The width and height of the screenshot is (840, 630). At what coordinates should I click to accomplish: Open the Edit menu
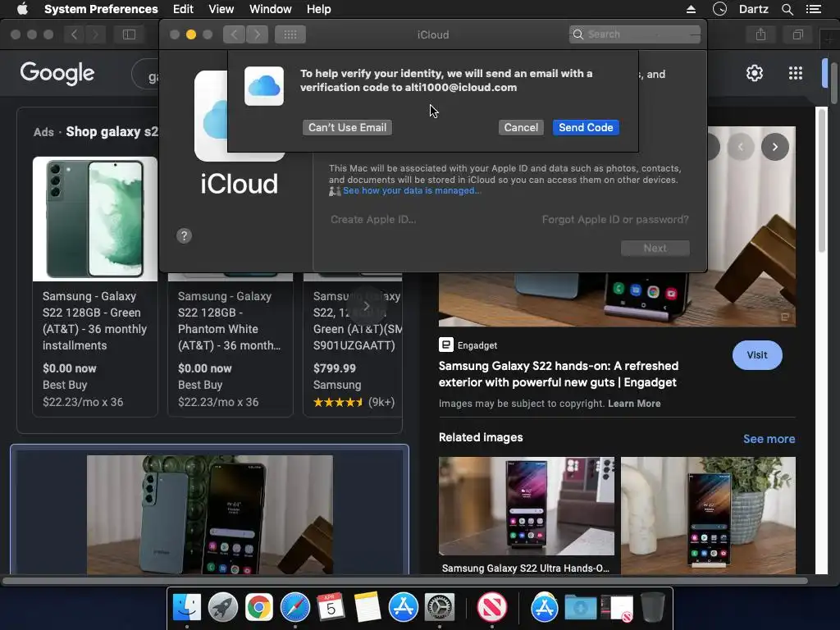(183, 9)
